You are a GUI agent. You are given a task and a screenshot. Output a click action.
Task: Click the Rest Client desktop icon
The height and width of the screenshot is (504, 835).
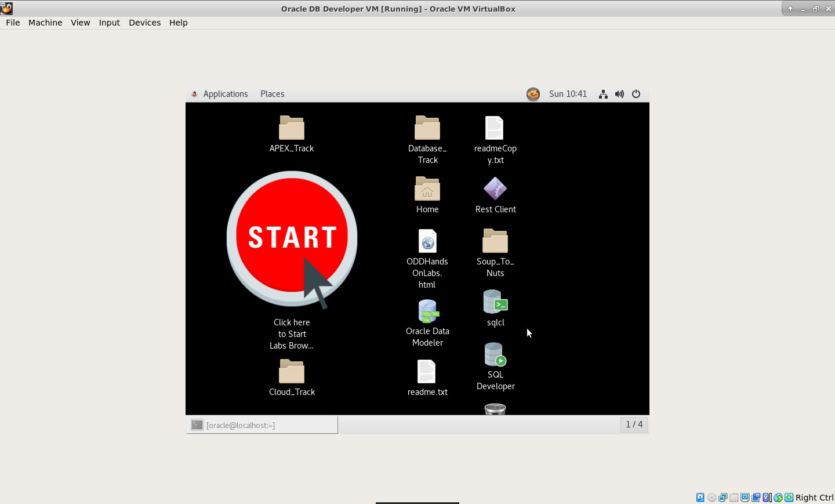[495, 189]
